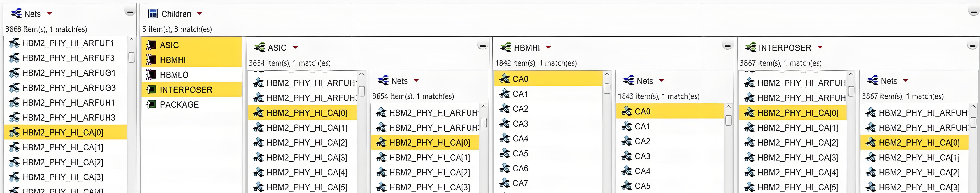Image resolution: width=980 pixels, height=193 pixels.
Task: Select HBM2_PHY_HI_CA[2] in the leftmost Nets list
Action: (x=65, y=162)
